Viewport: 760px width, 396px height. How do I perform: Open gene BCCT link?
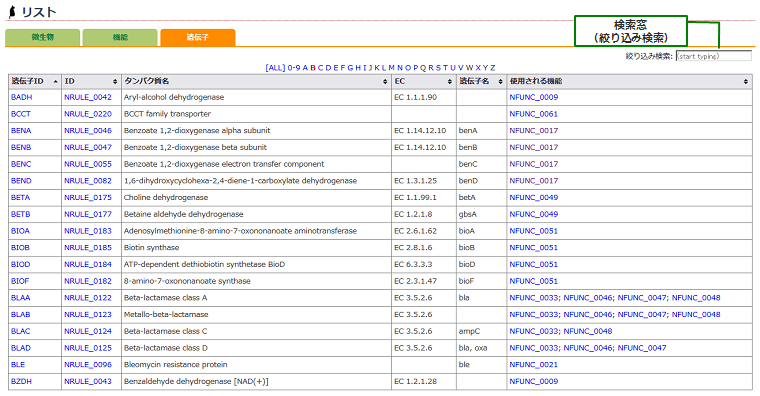(x=21, y=114)
